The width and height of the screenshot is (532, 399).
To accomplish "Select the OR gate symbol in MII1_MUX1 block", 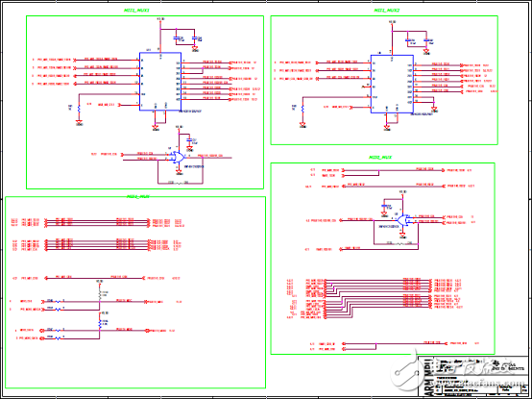I will pyautogui.click(x=178, y=158).
